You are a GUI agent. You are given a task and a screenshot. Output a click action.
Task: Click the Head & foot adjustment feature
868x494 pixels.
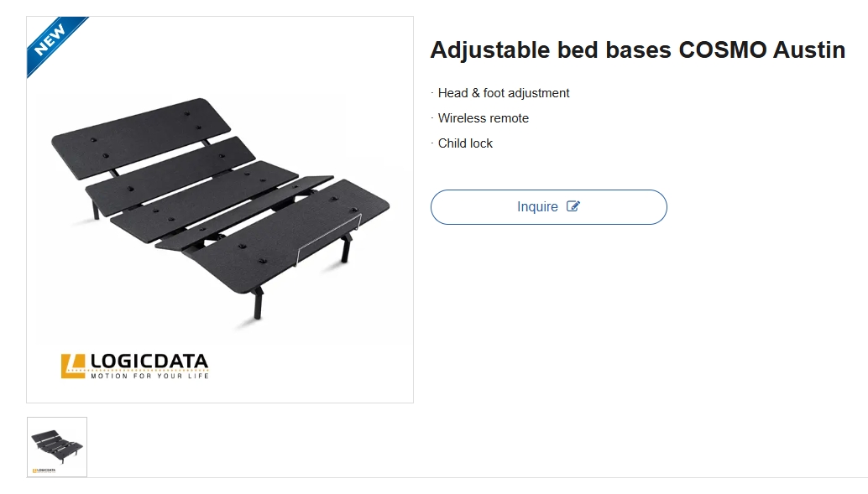pyautogui.click(x=504, y=93)
